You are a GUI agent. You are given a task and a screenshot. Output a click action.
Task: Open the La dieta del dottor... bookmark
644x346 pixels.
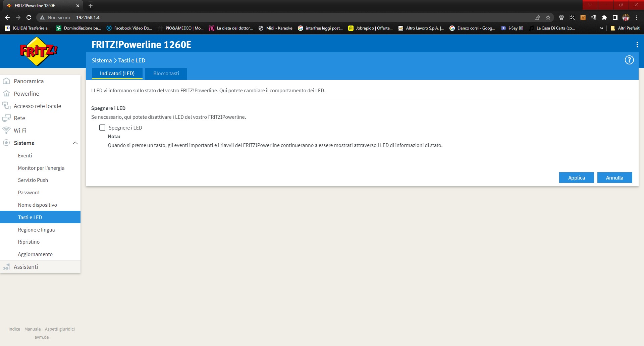(231, 28)
